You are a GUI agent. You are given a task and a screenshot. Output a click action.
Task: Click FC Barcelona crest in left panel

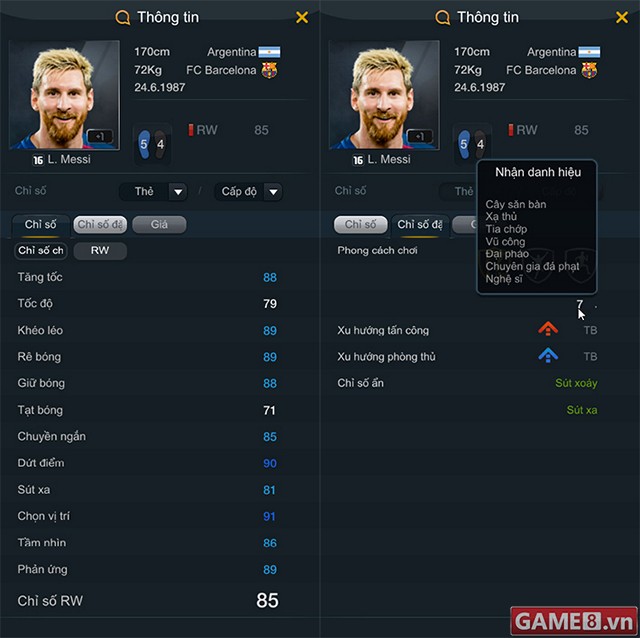point(269,70)
